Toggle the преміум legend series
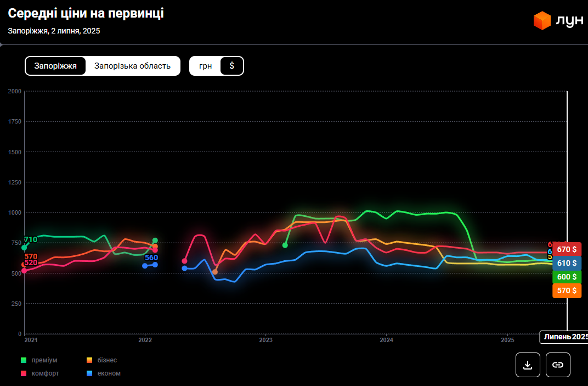 pyautogui.click(x=44, y=360)
